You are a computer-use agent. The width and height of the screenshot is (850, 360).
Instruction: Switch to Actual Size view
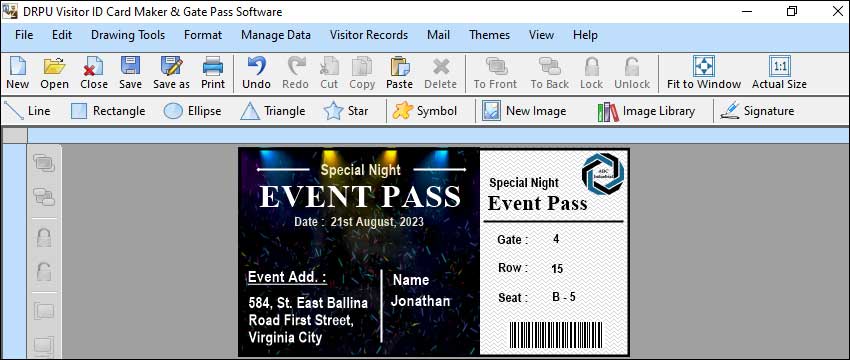[780, 73]
